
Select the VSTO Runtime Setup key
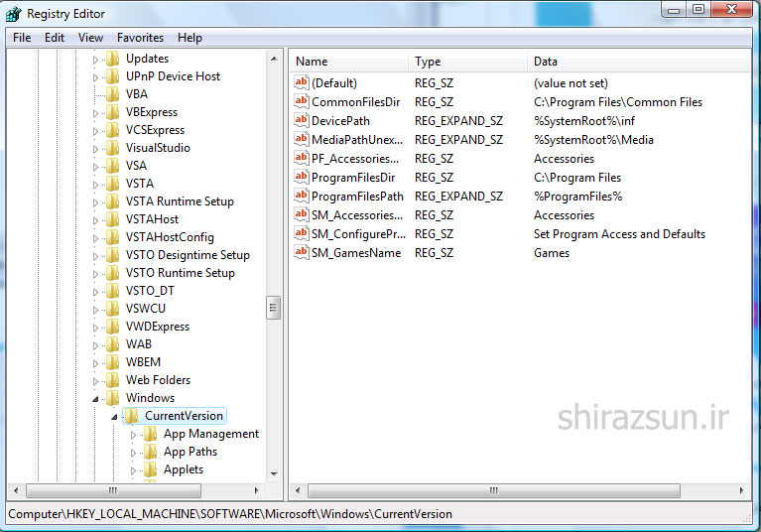180,273
